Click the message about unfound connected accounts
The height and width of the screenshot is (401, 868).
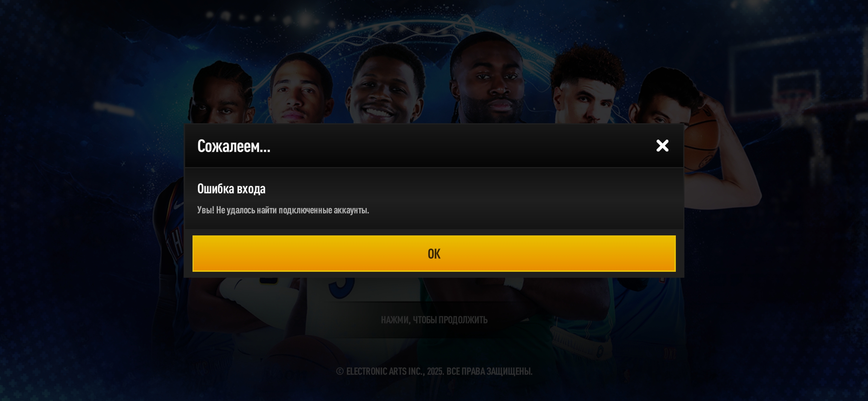tap(283, 210)
